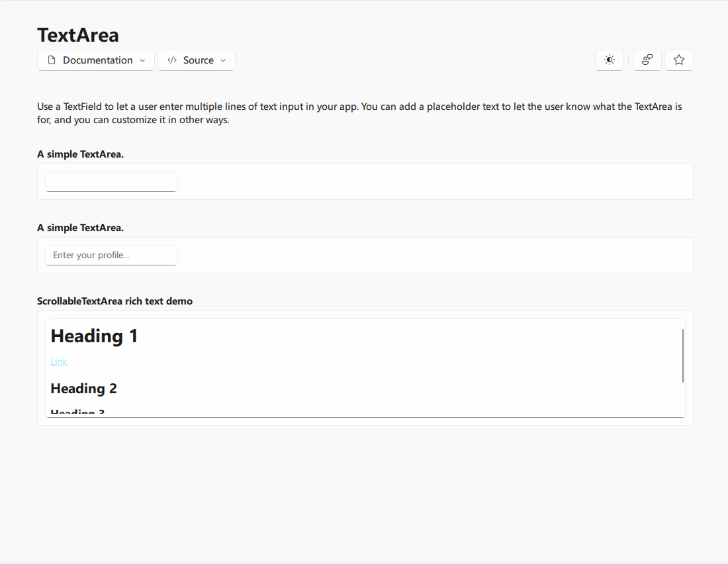
Task: Focus the empty simple TextArea field
Action: click(x=111, y=181)
